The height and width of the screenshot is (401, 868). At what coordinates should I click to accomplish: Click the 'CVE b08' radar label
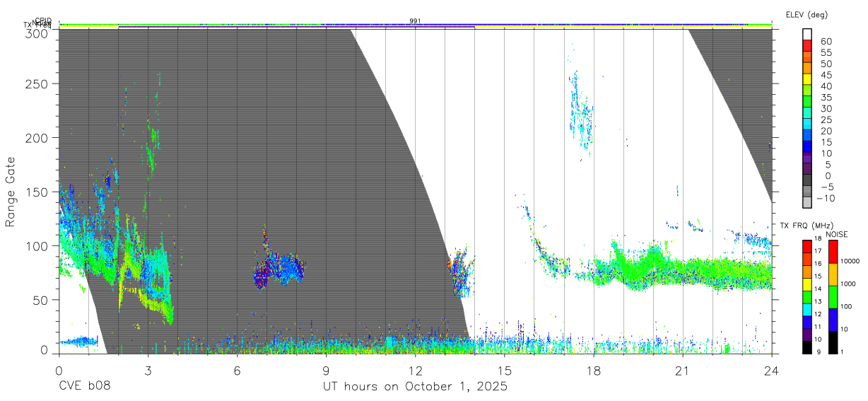[x=84, y=387]
